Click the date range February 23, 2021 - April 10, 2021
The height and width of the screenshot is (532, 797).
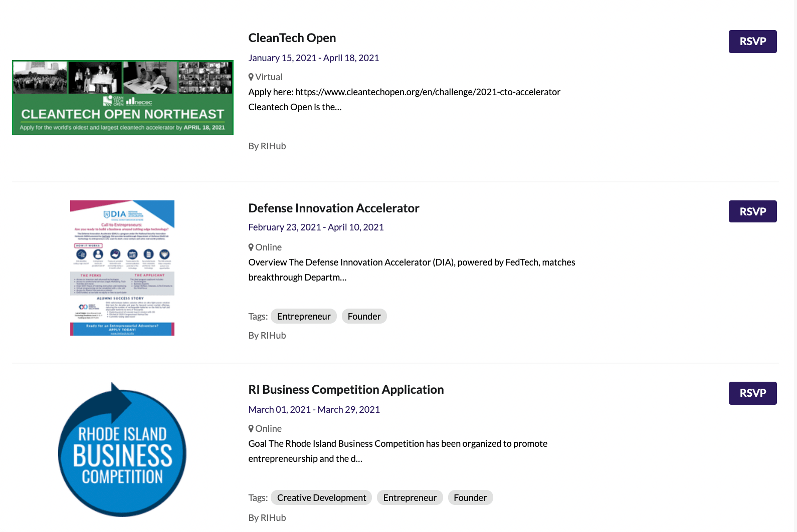pos(316,227)
